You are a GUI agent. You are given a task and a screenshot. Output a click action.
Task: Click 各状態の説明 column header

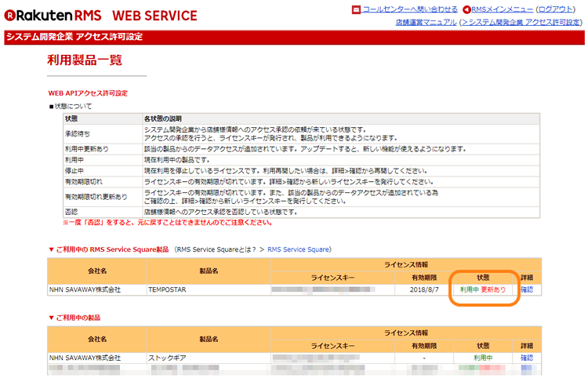[163, 118]
